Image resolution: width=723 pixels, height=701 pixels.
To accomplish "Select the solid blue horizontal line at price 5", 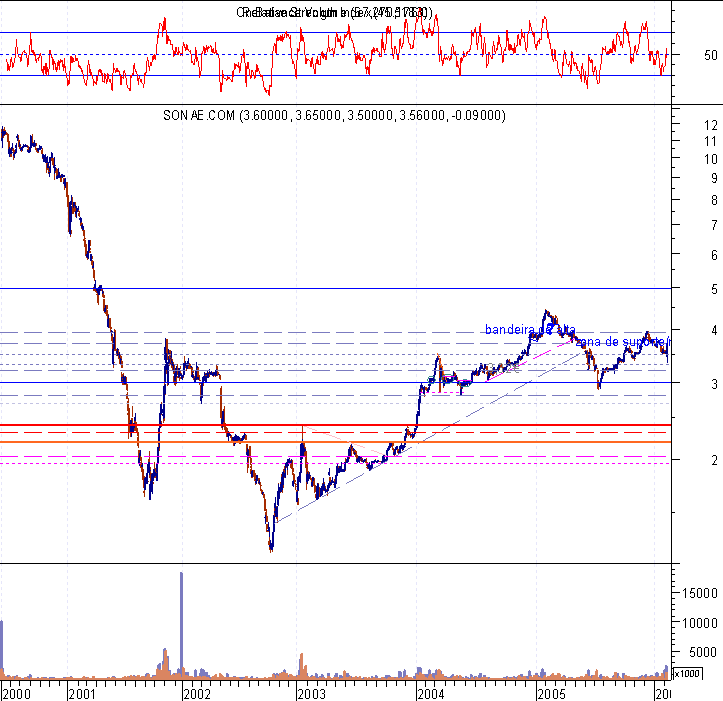I will [336, 289].
